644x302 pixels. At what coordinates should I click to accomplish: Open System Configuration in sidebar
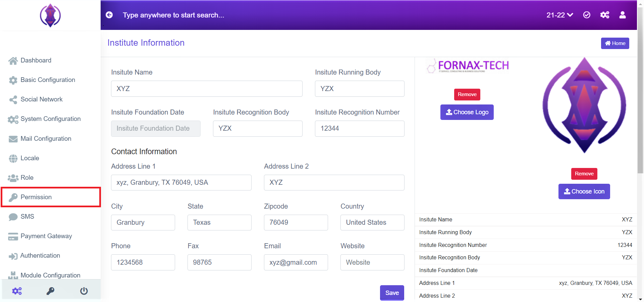coord(50,119)
